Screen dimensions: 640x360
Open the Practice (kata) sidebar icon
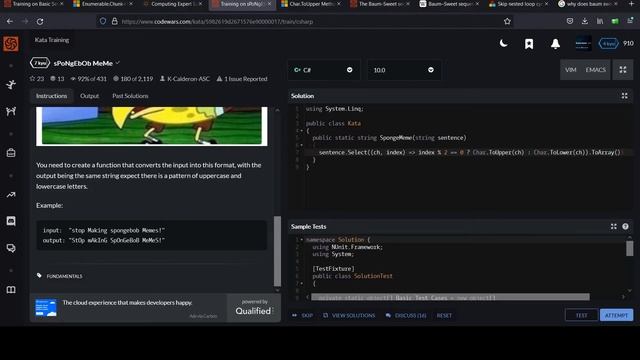click(x=11, y=84)
